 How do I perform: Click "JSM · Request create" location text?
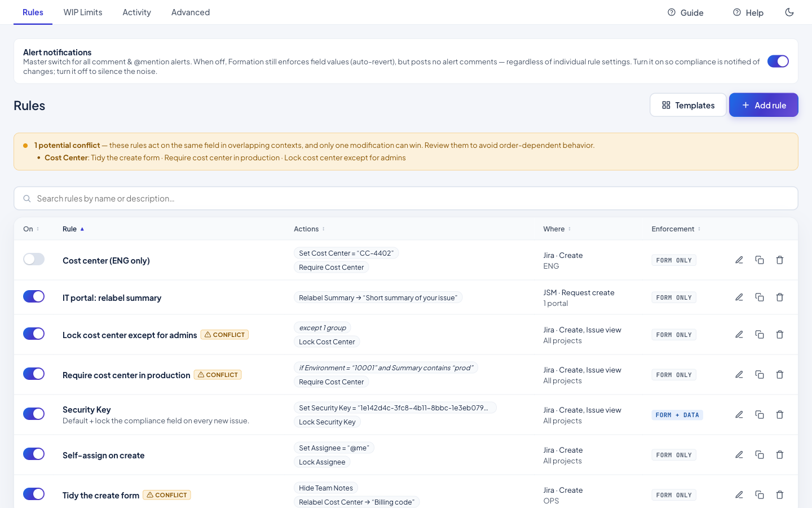click(x=579, y=293)
